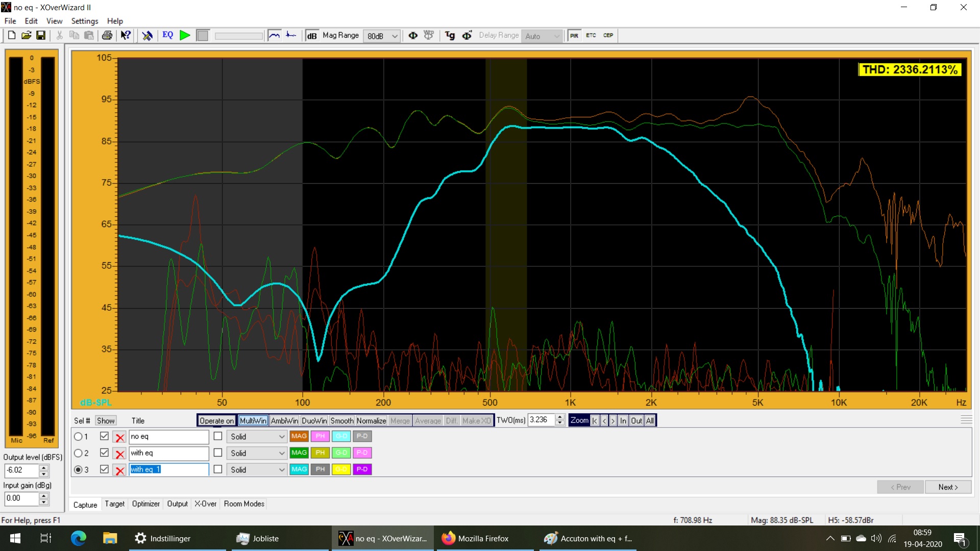
Task: Switch to ETC view
Action: click(591, 36)
